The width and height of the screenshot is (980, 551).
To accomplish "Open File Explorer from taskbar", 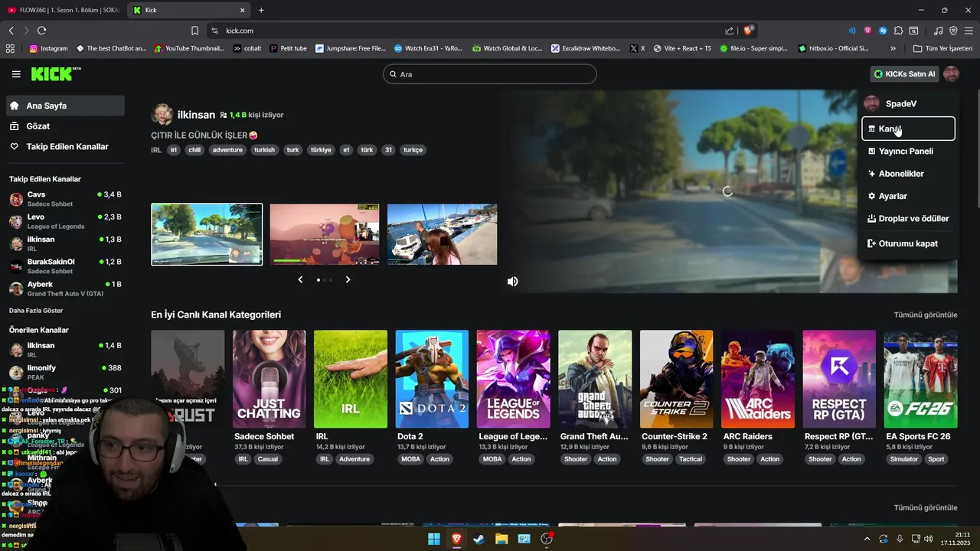I will click(x=501, y=539).
